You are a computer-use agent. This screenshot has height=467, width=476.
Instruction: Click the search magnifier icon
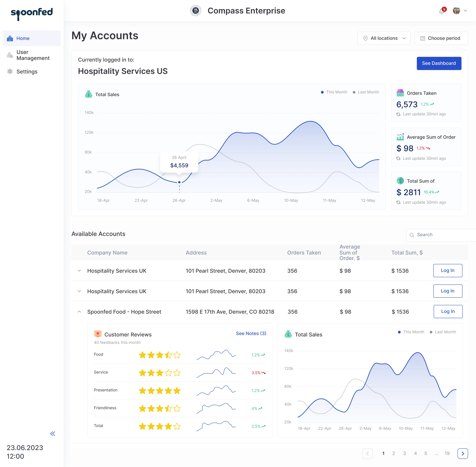[x=412, y=235]
